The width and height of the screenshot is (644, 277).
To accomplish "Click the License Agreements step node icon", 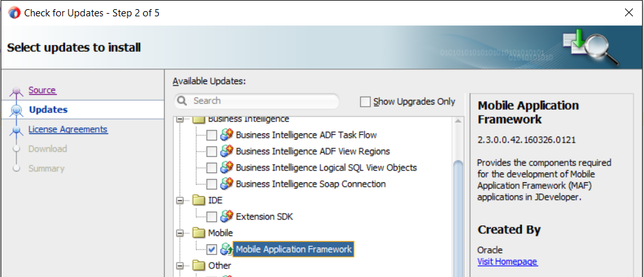I will pyautogui.click(x=16, y=129).
